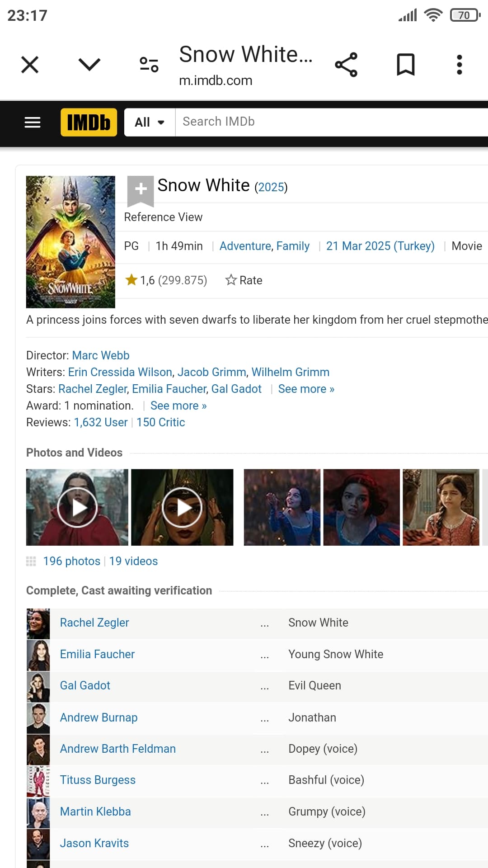The width and height of the screenshot is (488, 868).
Task: Open Gal Gadot's cast entry
Action: 85,685
